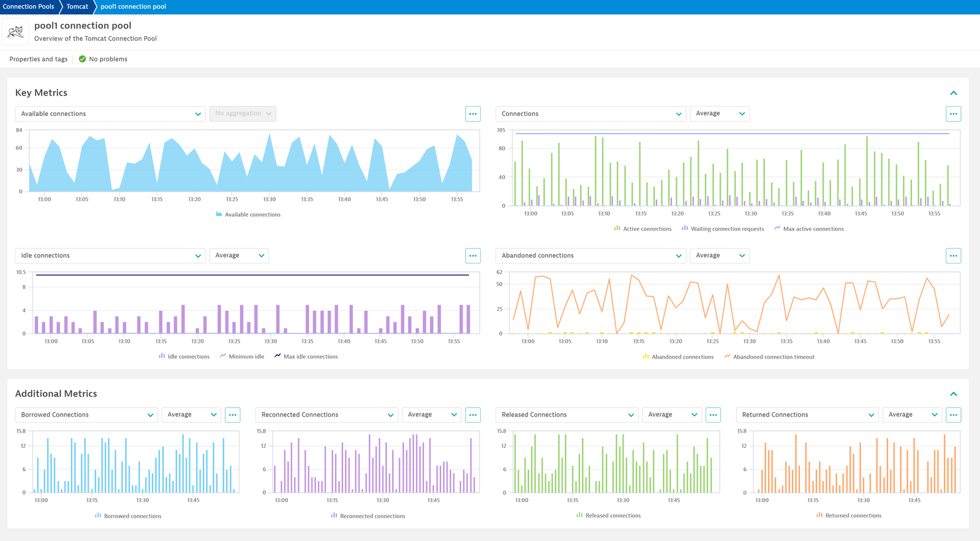980x541 pixels.
Task: Go to Tomcat breadcrumb
Action: [x=77, y=7]
